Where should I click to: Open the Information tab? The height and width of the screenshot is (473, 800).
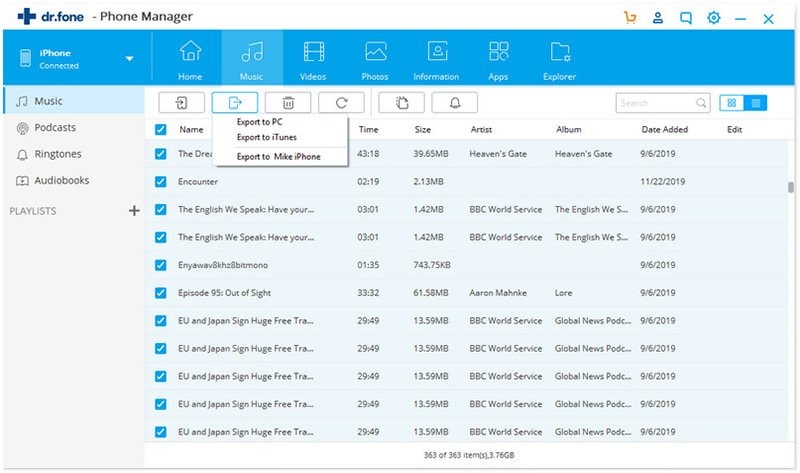(x=436, y=58)
